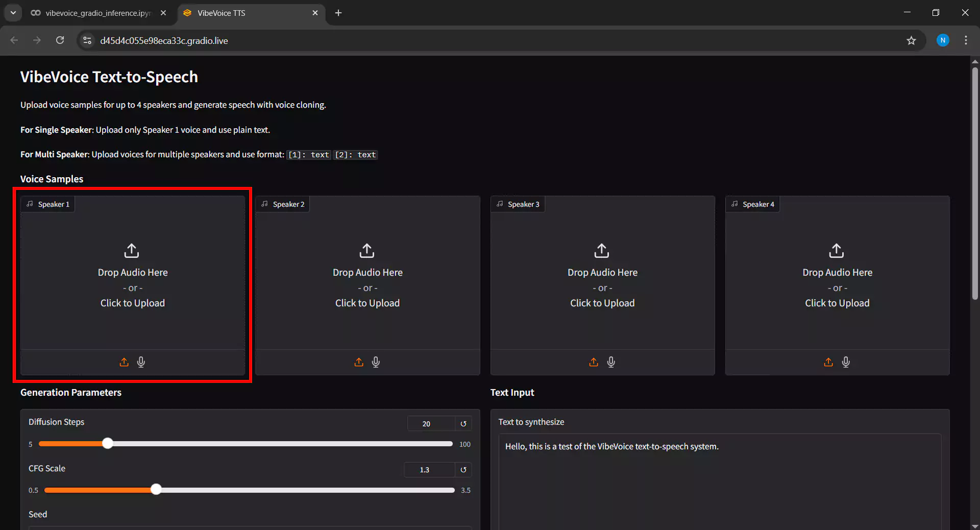Screen dimensions: 980x530
Task: Open the Chrome three-dot menu
Action: tap(966, 40)
